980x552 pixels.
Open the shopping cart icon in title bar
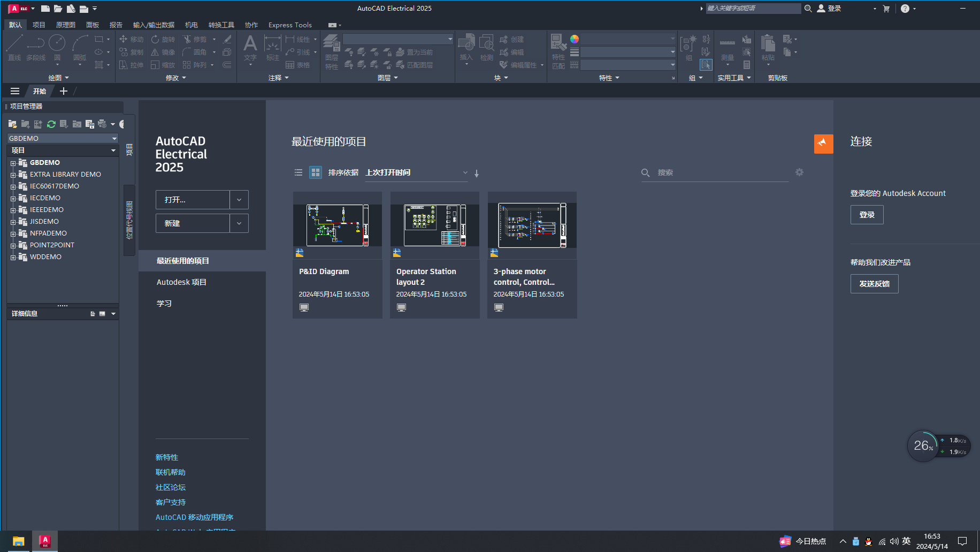(886, 9)
